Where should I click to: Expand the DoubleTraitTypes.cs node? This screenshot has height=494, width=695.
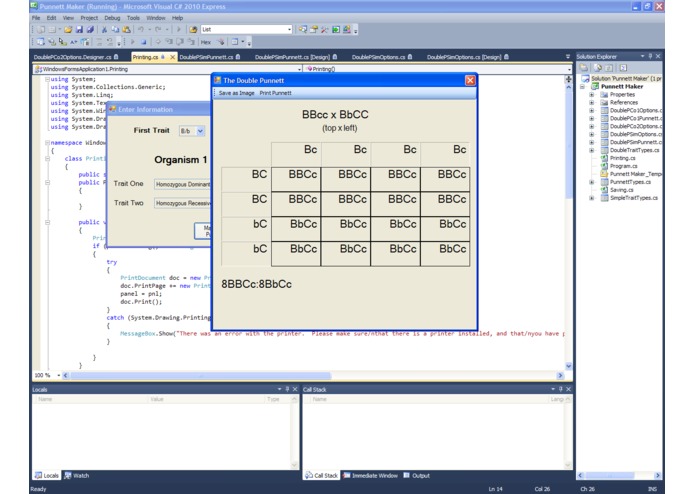tap(591, 151)
